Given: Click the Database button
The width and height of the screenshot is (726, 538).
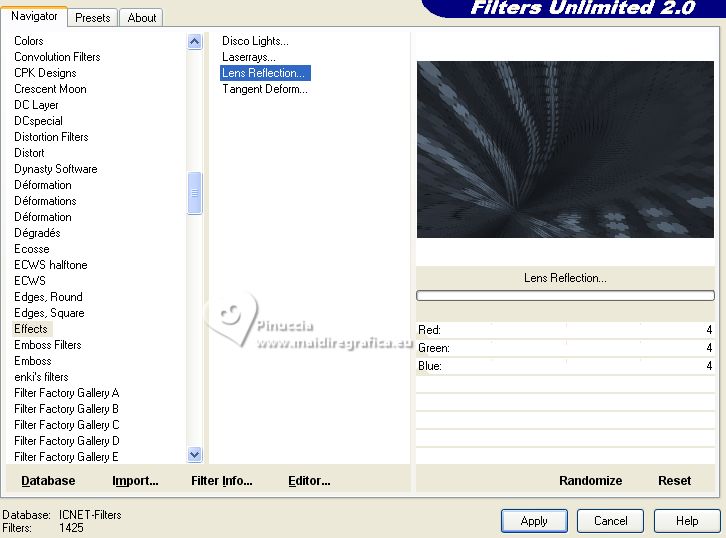Looking at the screenshot, I should tap(48, 481).
